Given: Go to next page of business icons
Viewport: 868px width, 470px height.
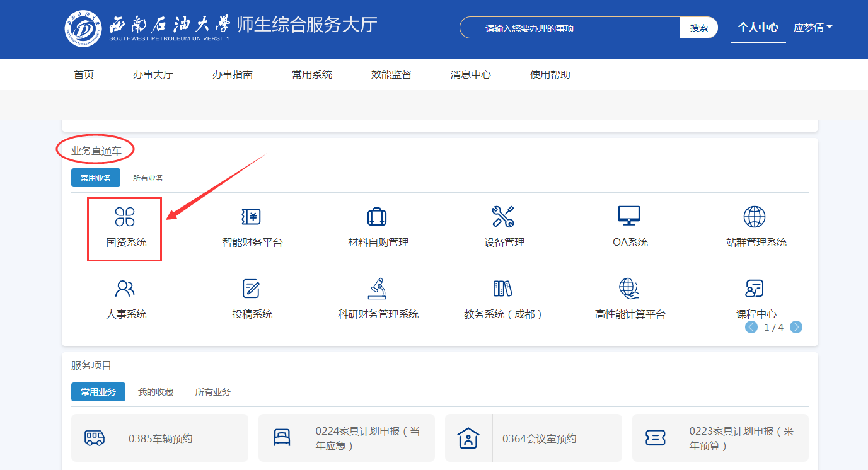Looking at the screenshot, I should tap(796, 327).
